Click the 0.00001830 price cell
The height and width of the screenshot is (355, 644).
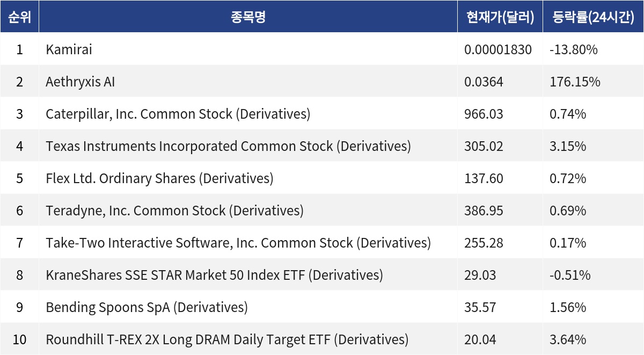(498, 50)
